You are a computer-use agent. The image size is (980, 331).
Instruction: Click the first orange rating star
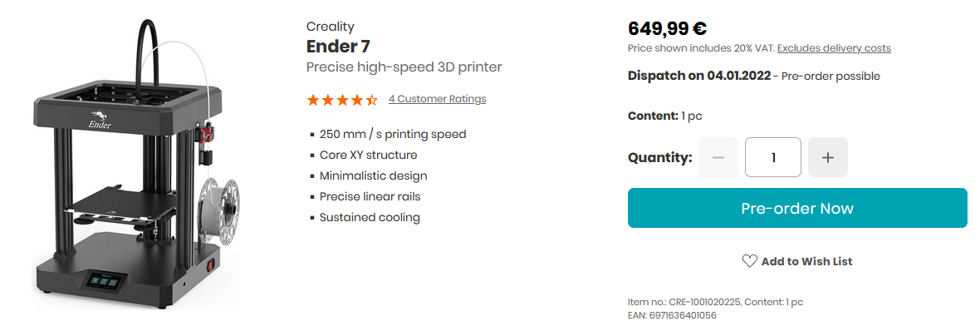coord(312,100)
